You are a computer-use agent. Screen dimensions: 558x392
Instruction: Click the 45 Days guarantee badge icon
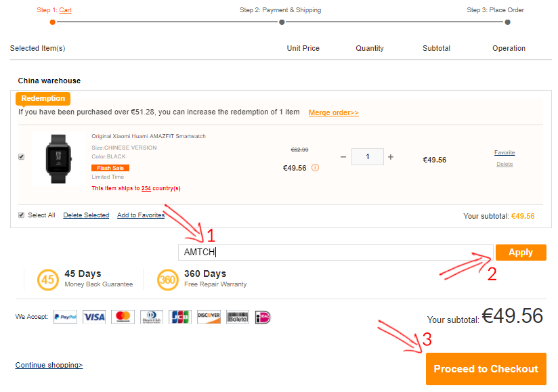(x=47, y=280)
